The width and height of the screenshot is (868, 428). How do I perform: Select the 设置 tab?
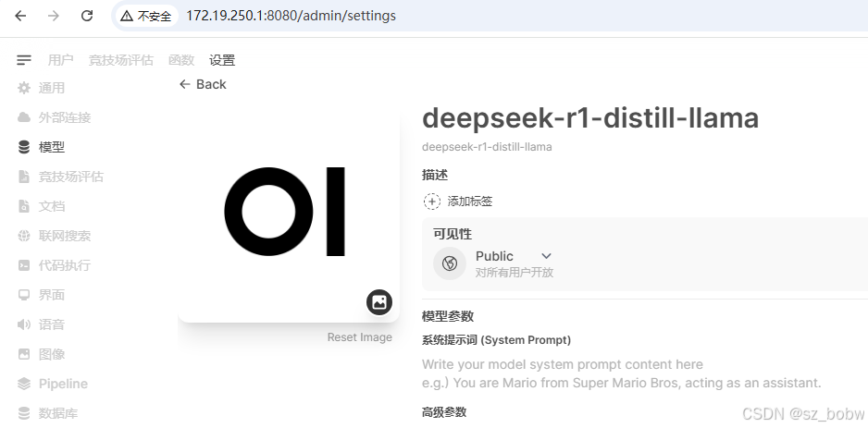tap(222, 60)
